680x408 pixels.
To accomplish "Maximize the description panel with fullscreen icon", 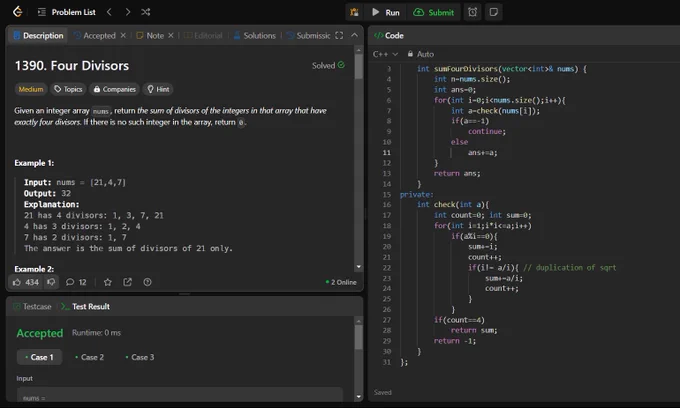I will (x=339, y=36).
